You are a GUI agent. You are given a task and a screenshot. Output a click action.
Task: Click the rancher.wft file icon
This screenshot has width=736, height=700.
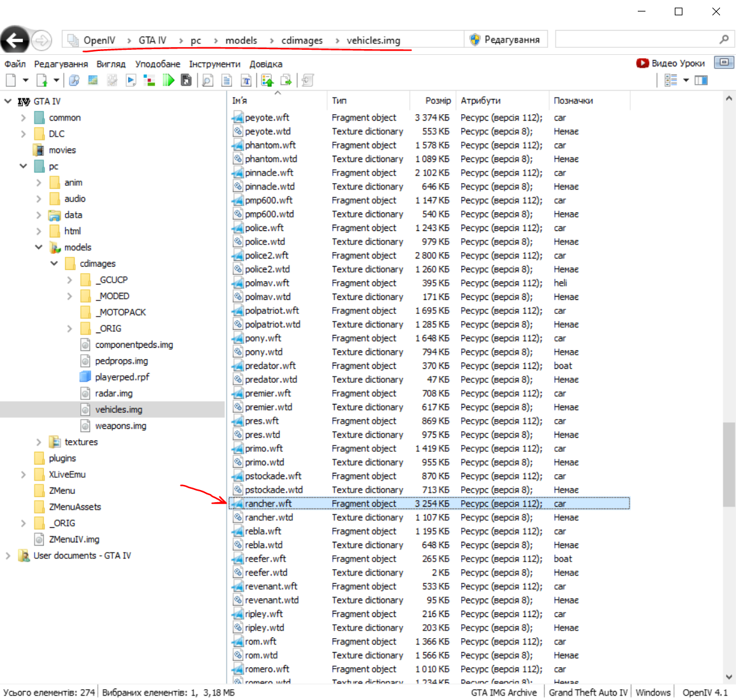point(239,503)
